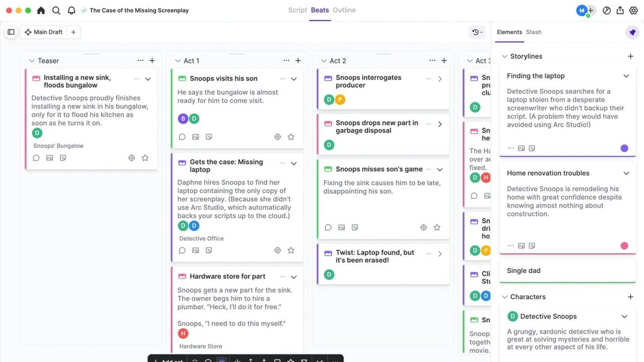
Task: Click the 'Detective Office' location label
Action: click(x=201, y=239)
